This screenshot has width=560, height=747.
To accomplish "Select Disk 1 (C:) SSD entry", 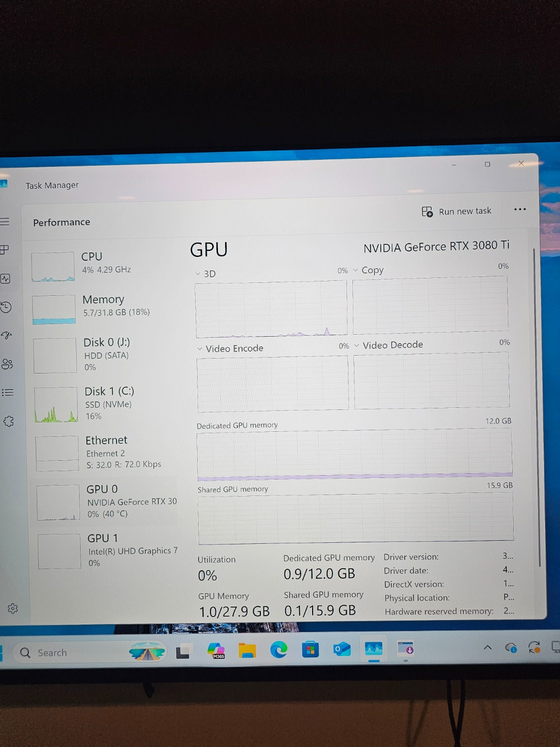I will click(105, 403).
